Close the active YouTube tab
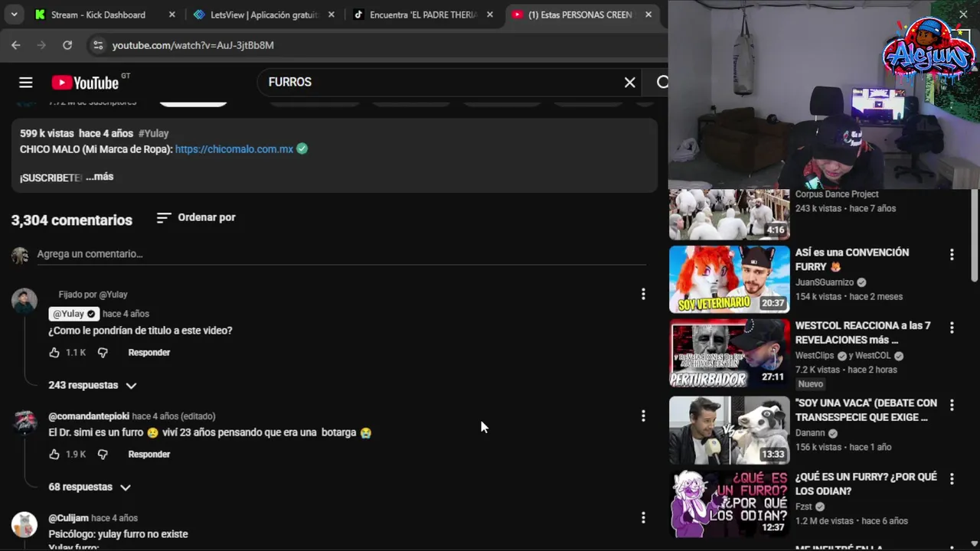The width and height of the screenshot is (980, 551). coord(648,15)
